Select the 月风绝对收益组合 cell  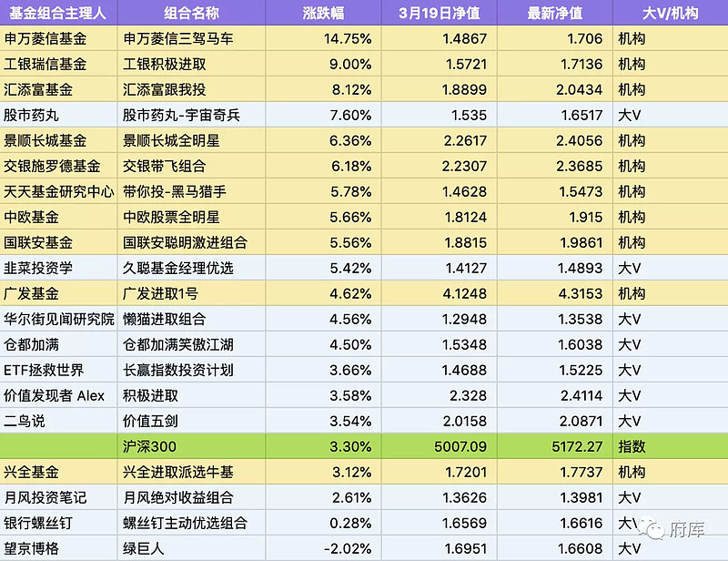[191, 498]
